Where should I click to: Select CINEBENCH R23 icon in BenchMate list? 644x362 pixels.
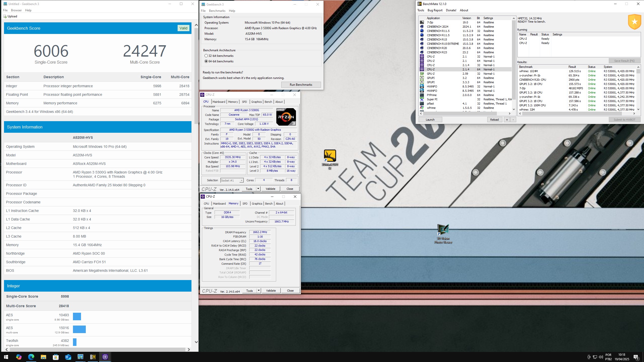tap(422, 52)
